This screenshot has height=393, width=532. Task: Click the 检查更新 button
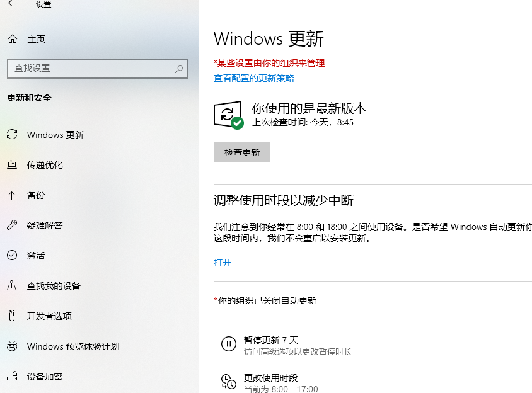tap(242, 152)
